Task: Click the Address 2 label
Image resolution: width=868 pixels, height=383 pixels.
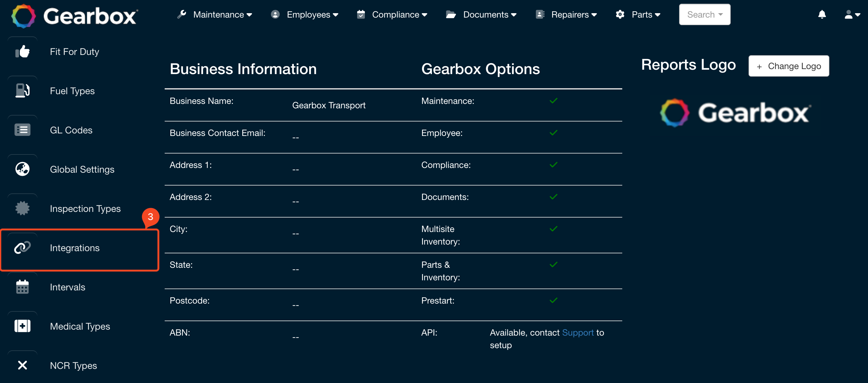Action: 191,197
